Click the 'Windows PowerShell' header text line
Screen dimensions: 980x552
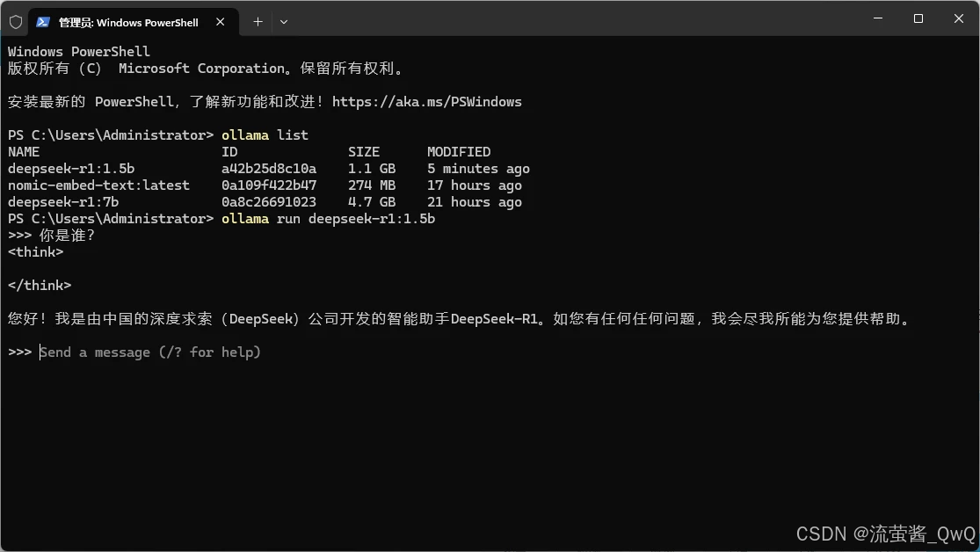click(79, 51)
